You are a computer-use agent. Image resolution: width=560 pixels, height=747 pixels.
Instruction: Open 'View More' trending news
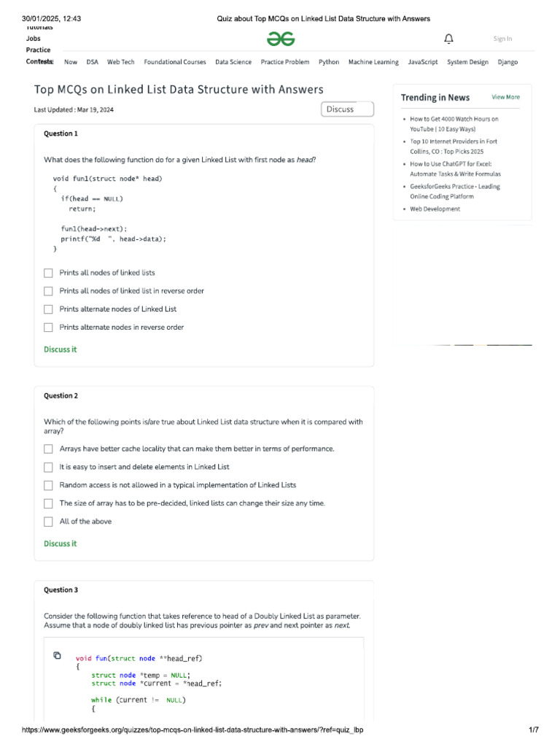point(505,97)
